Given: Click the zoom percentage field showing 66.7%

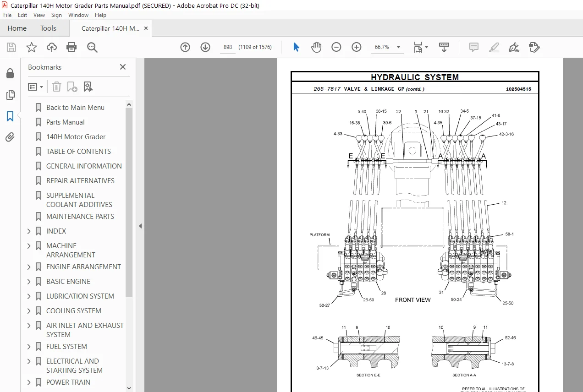Looking at the screenshot, I should (382, 47).
